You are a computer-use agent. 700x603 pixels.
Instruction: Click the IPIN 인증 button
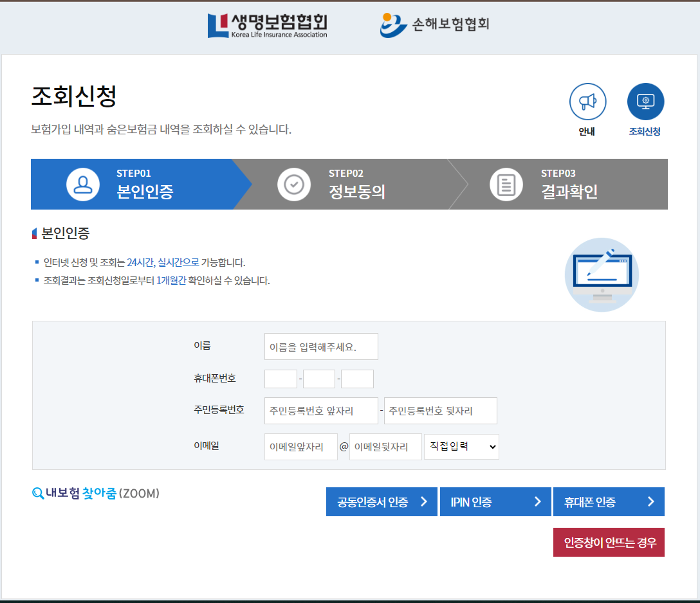(495, 501)
